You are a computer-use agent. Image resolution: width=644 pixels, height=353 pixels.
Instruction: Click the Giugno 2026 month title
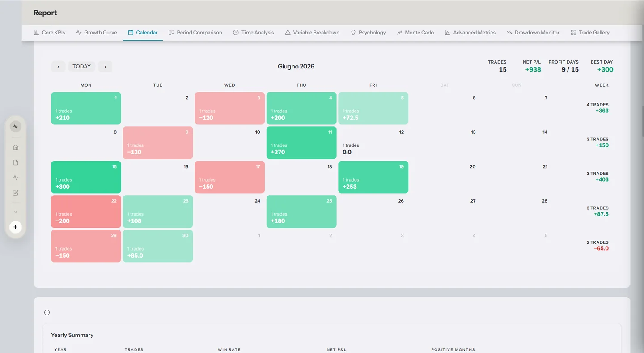296,66
